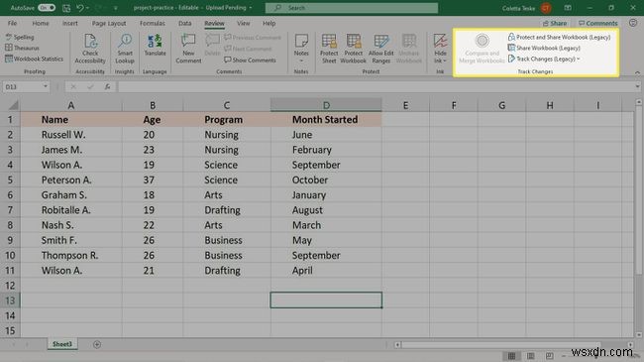Click the Insert Function fx icon
The image size is (644, 362).
point(107,87)
